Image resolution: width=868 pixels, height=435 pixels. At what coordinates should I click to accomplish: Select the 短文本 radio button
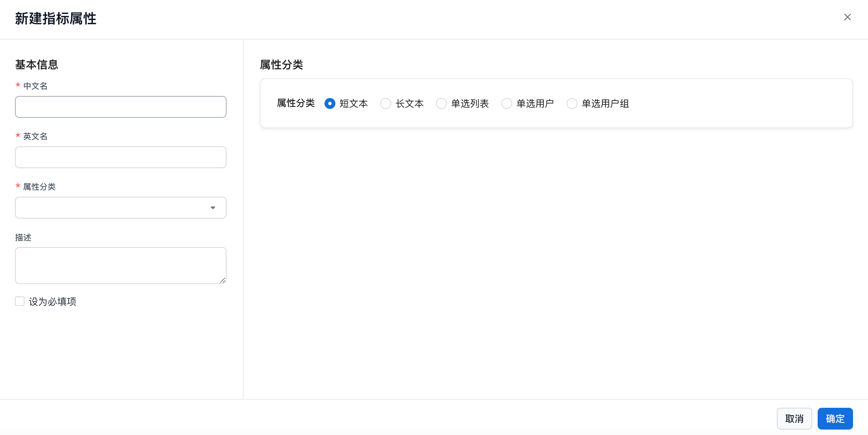[330, 103]
